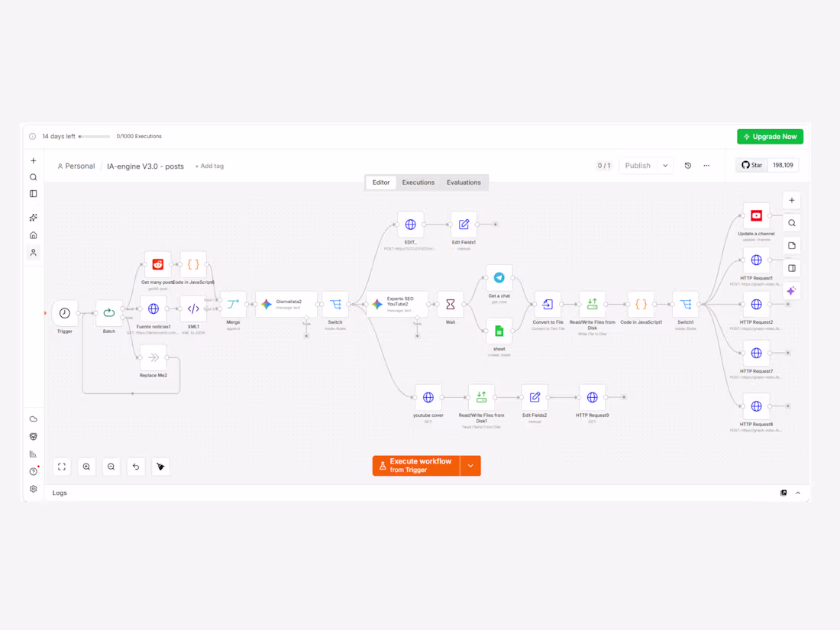840x630 pixels.
Task: Open the workflow history icon
Action: pos(688,166)
